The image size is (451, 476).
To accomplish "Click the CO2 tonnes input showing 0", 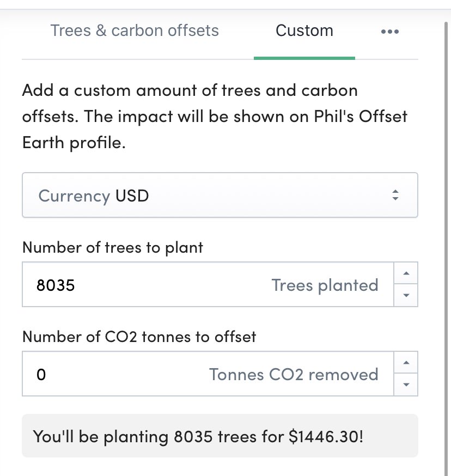I will (x=120, y=374).
